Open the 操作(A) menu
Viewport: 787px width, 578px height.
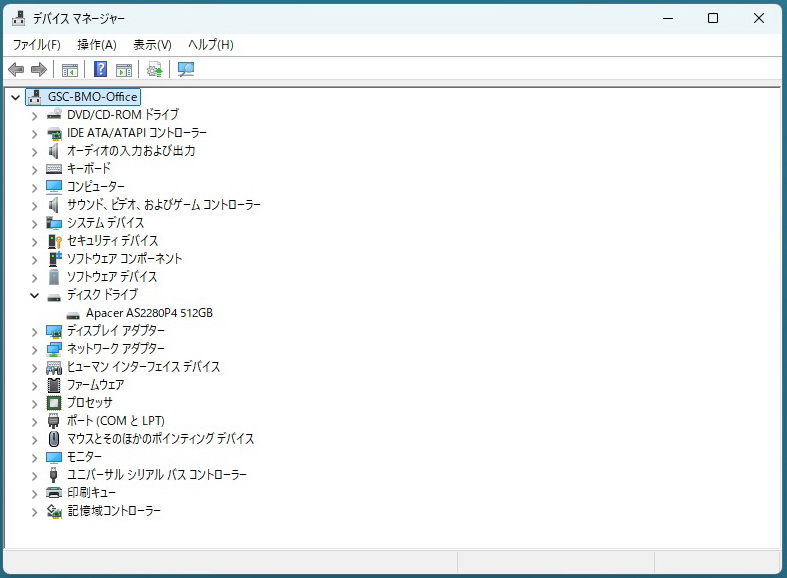pyautogui.click(x=96, y=45)
